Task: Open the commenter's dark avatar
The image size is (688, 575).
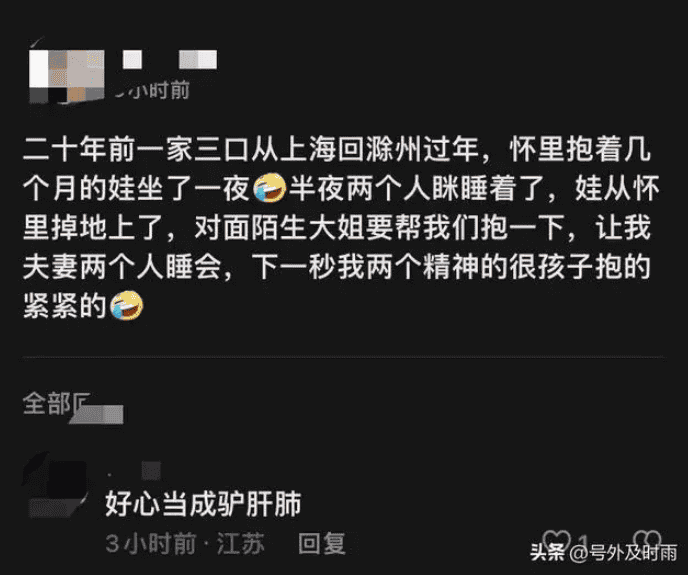Action: pyautogui.click(x=55, y=485)
